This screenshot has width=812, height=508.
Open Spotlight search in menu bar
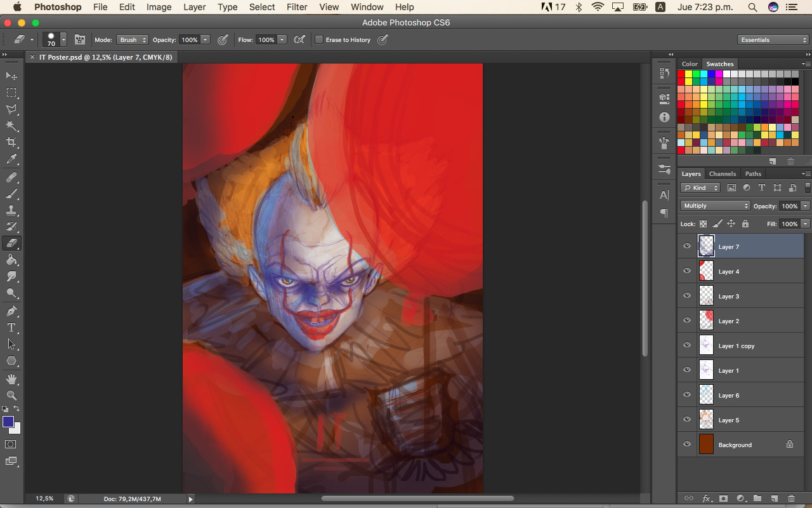tap(752, 7)
